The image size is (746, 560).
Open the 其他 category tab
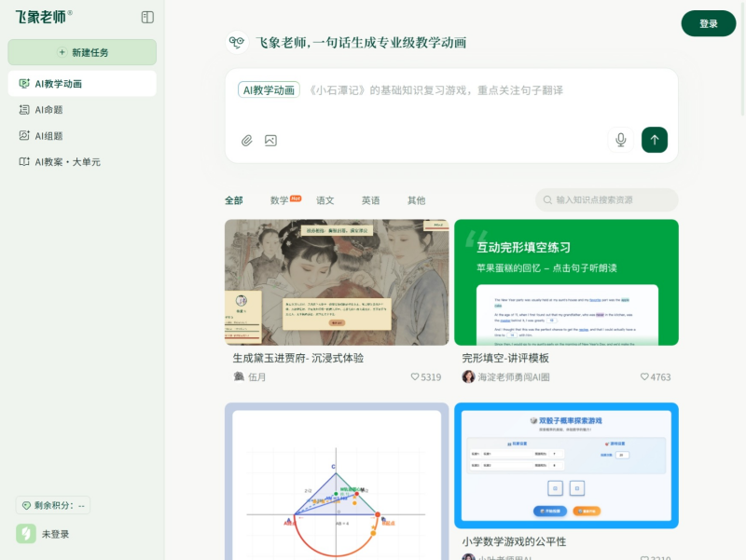click(x=416, y=200)
